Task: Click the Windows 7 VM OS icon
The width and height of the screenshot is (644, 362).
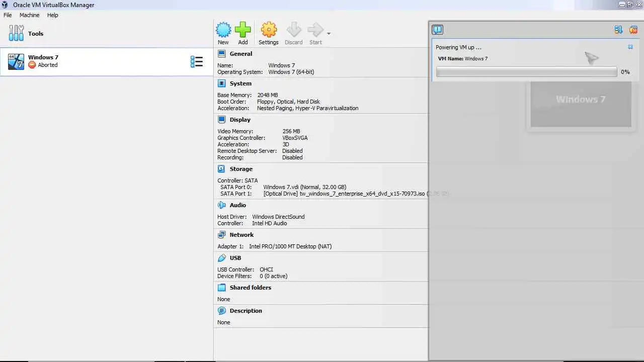Action: 16,61
